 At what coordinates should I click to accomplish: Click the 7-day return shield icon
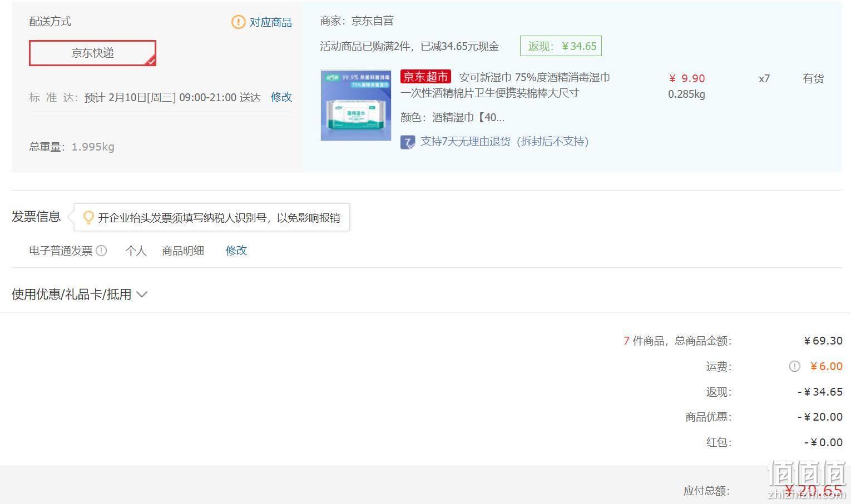pyautogui.click(x=408, y=142)
